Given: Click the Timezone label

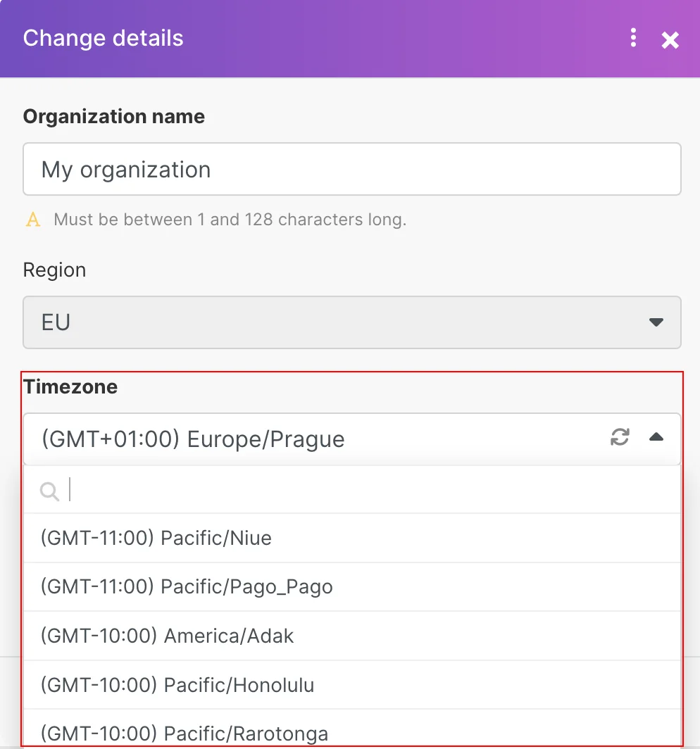Looking at the screenshot, I should (70, 386).
